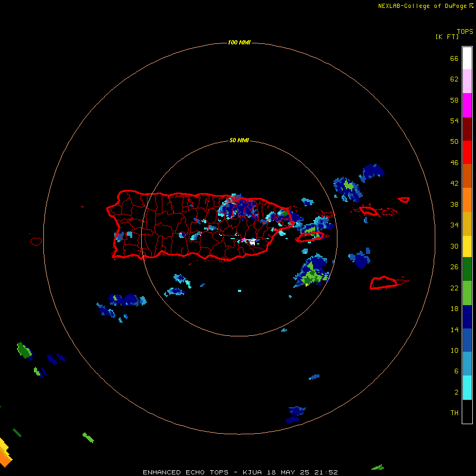Viewport: 476px width, 476px height.
Task: Click the 50 NMI range ring label
Action: [x=239, y=140]
